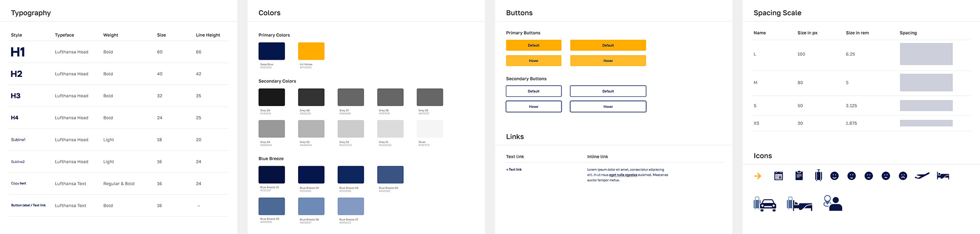This screenshot has height=234, width=980.
Task: Click the wider outlined Default secondary button
Action: tap(608, 91)
